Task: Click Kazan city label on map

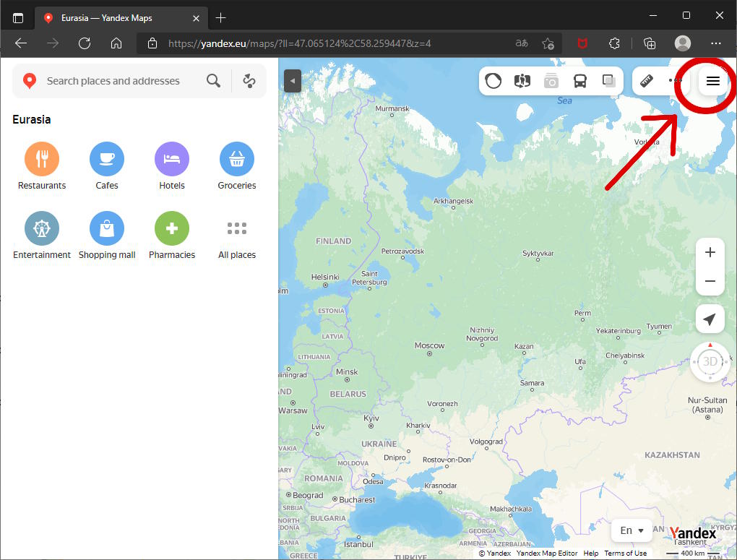Action: [x=524, y=346]
